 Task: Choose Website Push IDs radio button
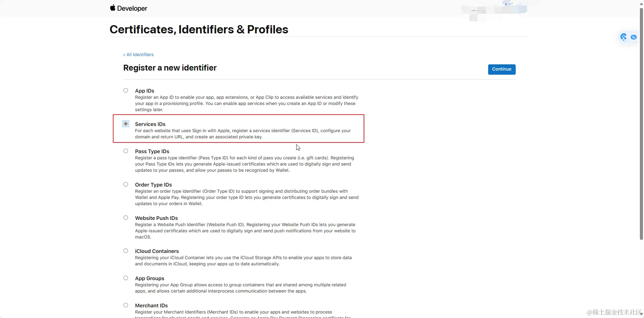(126, 218)
